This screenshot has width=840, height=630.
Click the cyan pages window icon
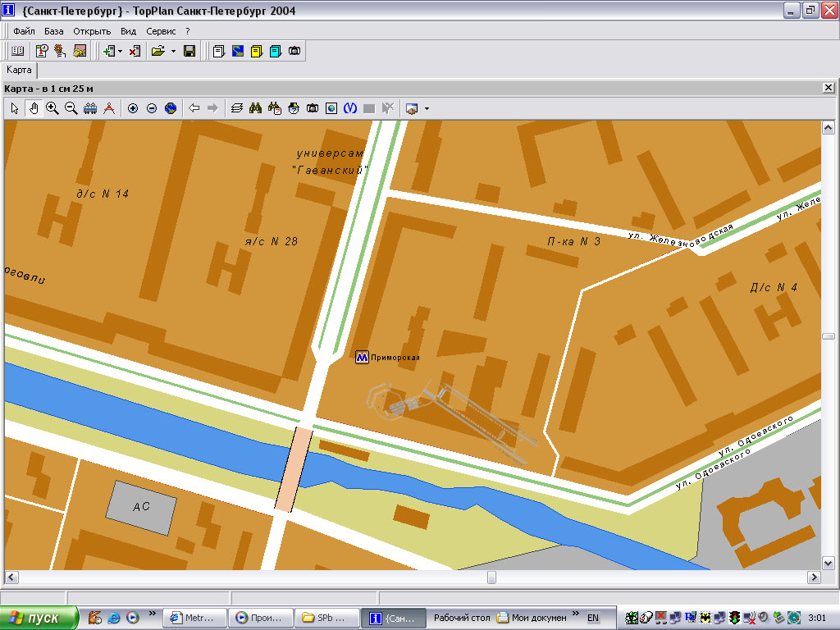coord(276,51)
